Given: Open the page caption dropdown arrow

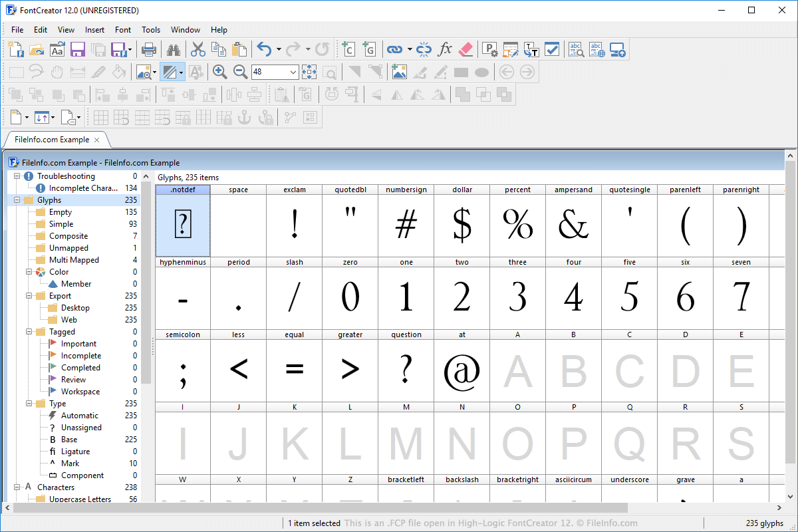Looking at the screenshot, I should [x=27, y=118].
